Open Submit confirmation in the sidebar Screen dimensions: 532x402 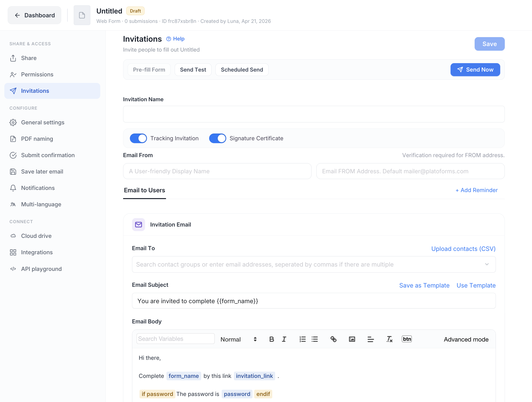pos(52,155)
